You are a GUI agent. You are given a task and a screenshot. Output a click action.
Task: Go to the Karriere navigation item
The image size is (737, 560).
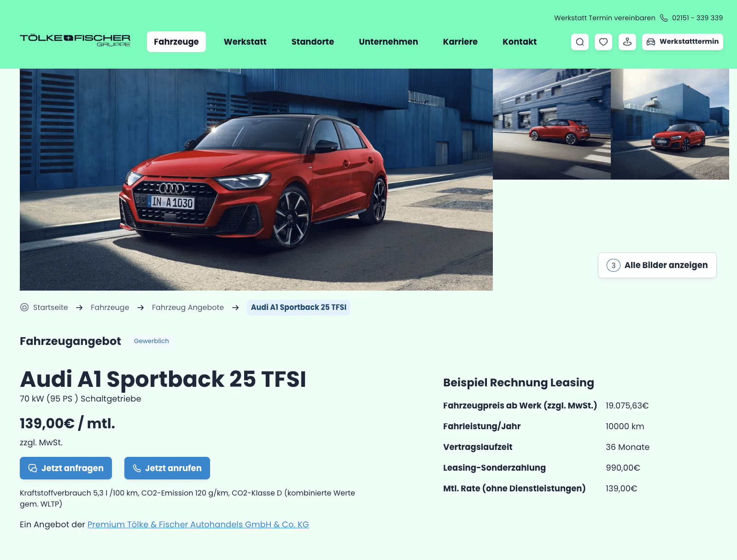(460, 42)
